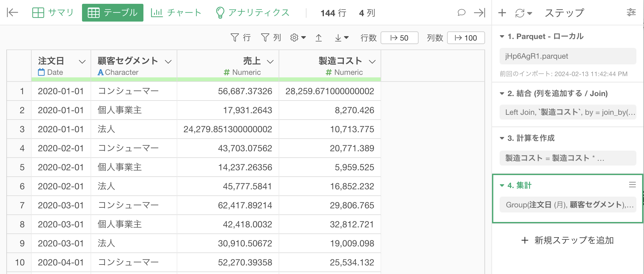Open the refresh dropdown arrow
This screenshot has height=274, width=644.
[530, 13]
